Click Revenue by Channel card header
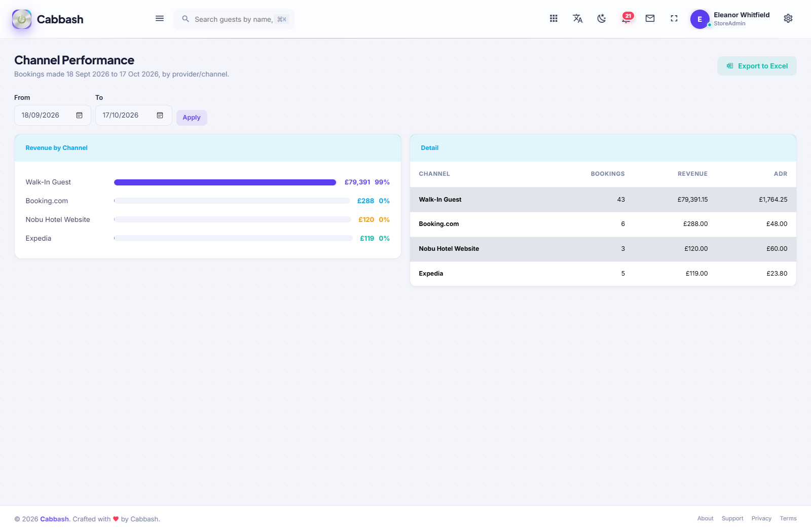Image resolution: width=811 pixels, height=532 pixels. (x=208, y=148)
